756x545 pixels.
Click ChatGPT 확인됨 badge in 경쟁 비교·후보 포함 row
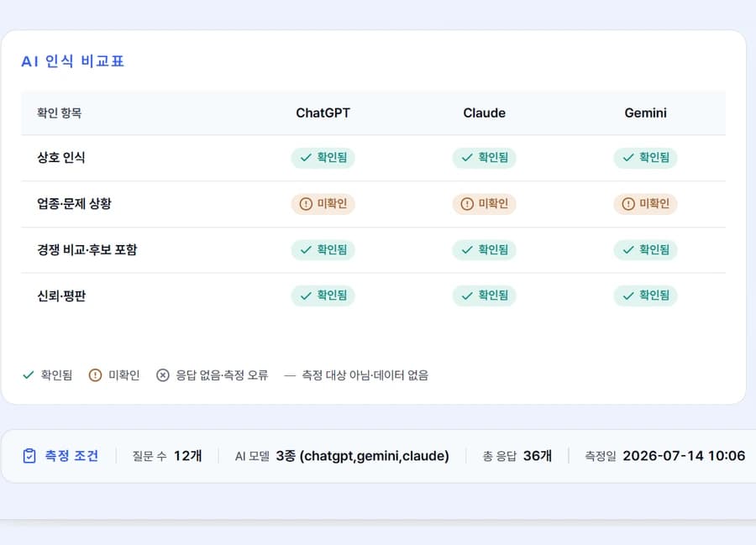[x=323, y=249]
